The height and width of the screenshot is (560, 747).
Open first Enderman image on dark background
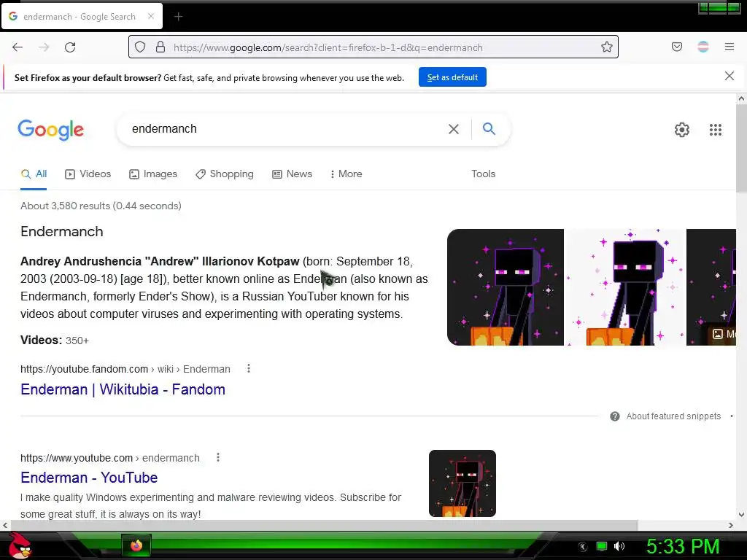pyautogui.click(x=506, y=287)
